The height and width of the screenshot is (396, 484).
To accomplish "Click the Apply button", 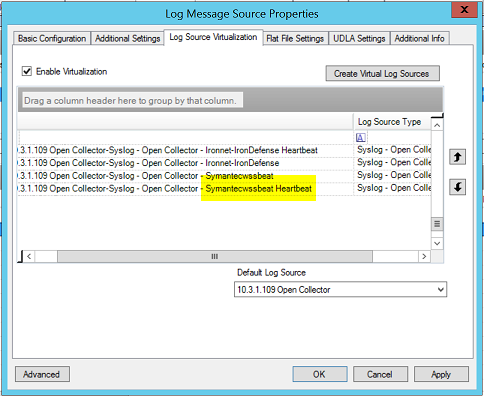I will tap(441, 374).
